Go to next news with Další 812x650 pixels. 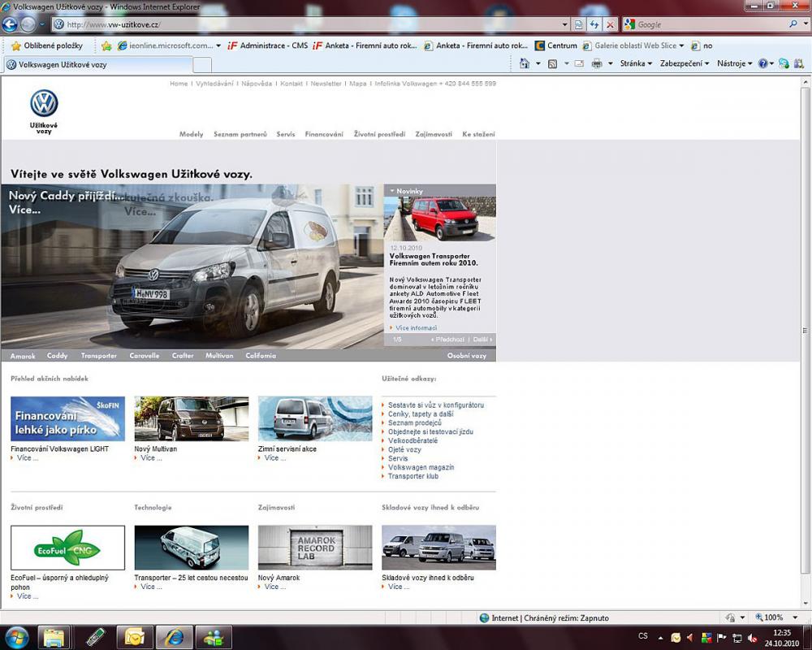[x=482, y=340]
